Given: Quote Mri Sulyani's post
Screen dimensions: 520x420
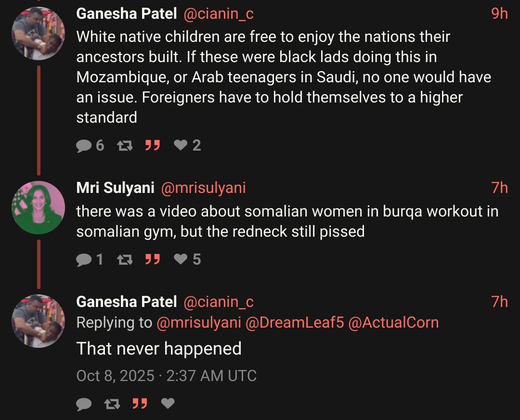Looking at the screenshot, I should pos(153,259).
